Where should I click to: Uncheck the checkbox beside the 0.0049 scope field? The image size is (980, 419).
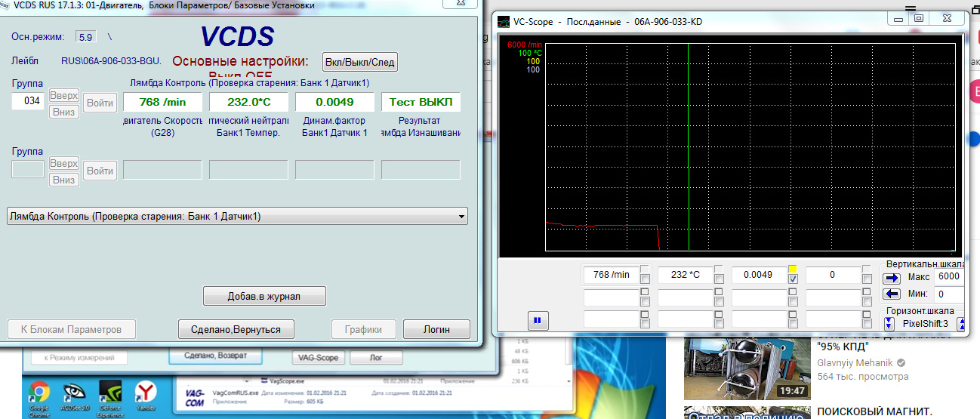point(793,280)
